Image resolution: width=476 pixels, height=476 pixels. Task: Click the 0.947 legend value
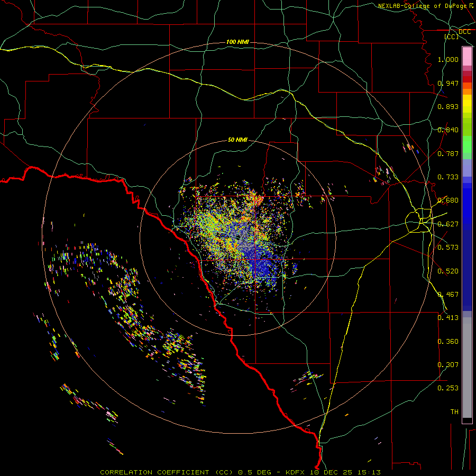(x=448, y=83)
